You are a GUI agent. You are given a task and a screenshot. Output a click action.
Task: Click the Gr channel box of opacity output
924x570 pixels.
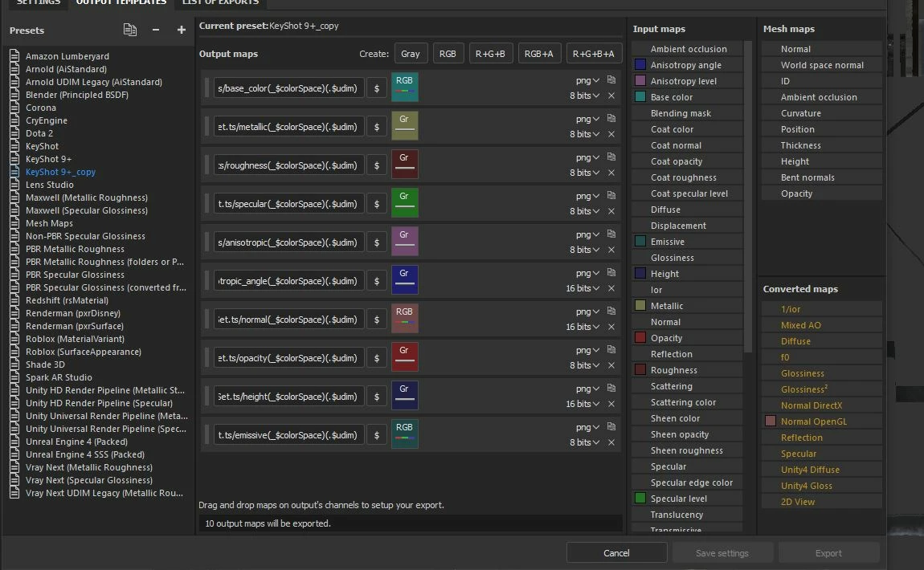[x=404, y=356]
